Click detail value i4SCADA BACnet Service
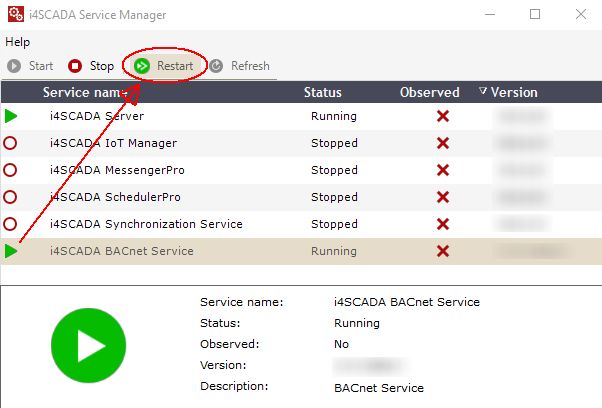 pyautogui.click(x=407, y=302)
